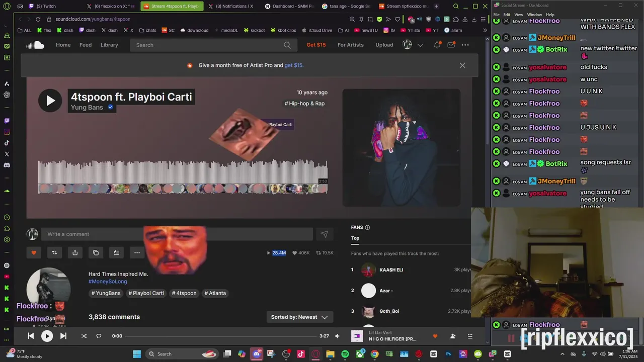
Task: Open Photoshop from Windows taskbar
Action: point(448,354)
